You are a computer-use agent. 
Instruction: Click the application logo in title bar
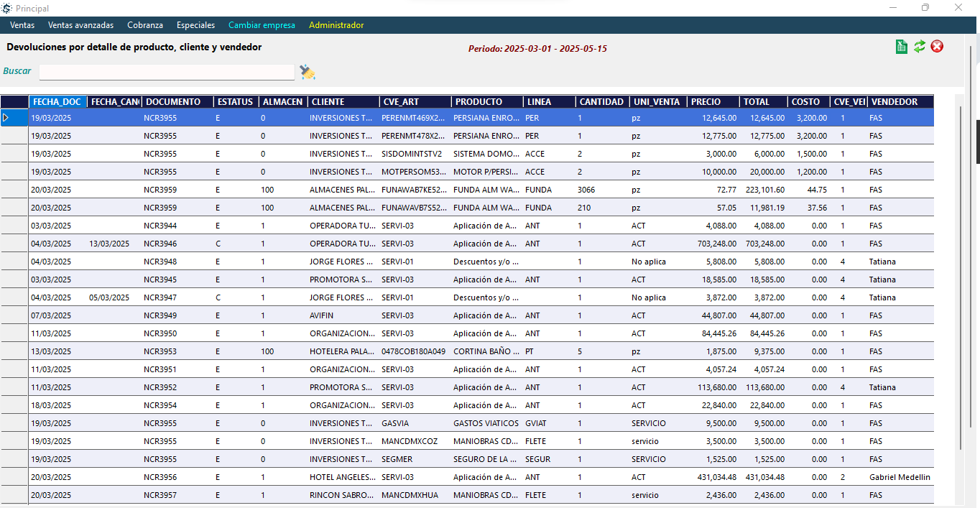tap(6, 8)
